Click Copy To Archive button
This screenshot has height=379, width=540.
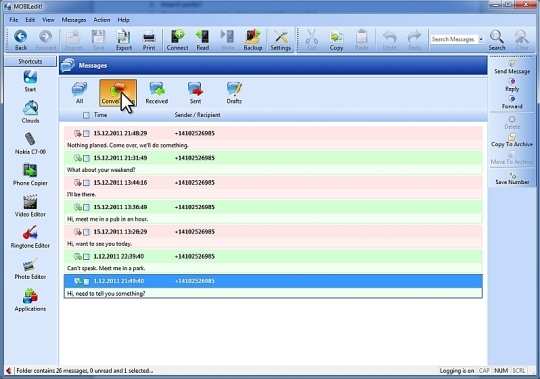[x=512, y=140]
